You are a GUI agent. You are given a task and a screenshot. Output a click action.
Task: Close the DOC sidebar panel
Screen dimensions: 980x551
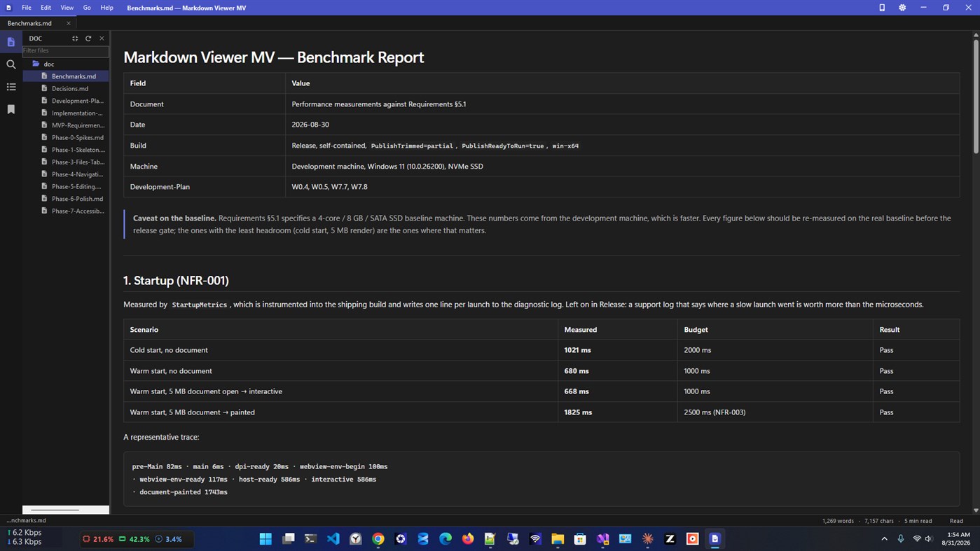(102, 39)
